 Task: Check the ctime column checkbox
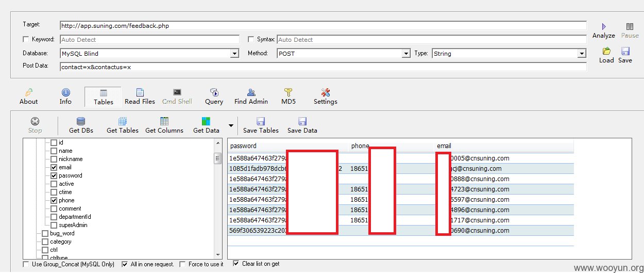[x=54, y=192]
